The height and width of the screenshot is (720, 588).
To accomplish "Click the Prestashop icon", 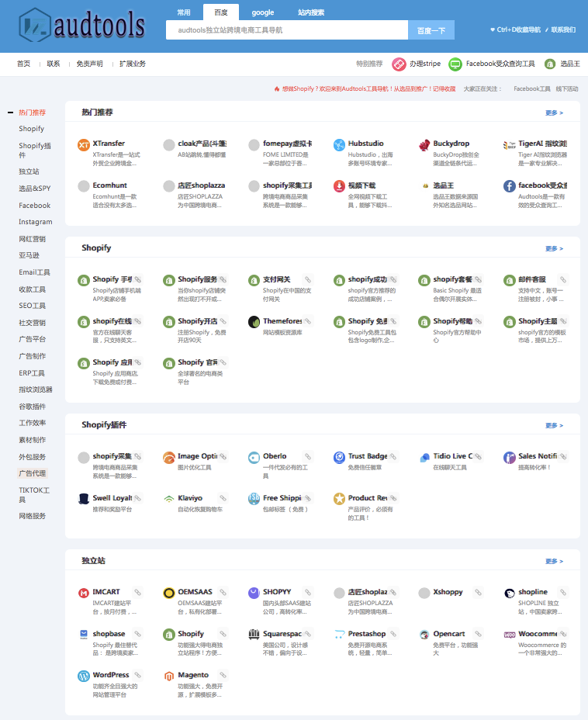I will [339, 635].
